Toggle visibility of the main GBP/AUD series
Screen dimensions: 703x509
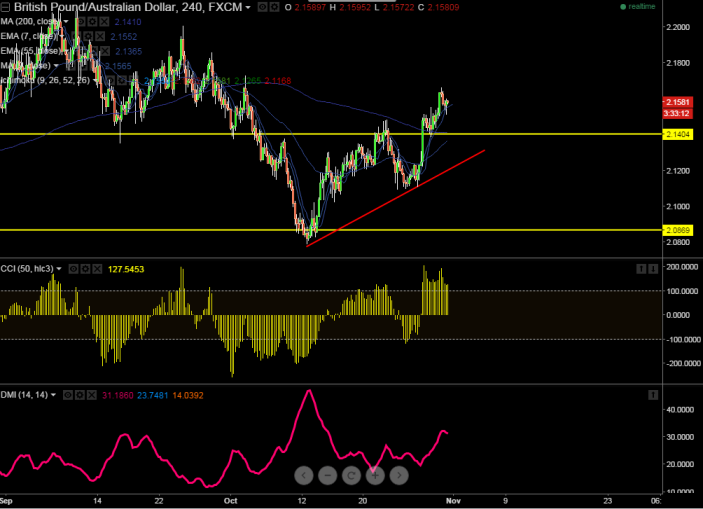tap(262, 7)
